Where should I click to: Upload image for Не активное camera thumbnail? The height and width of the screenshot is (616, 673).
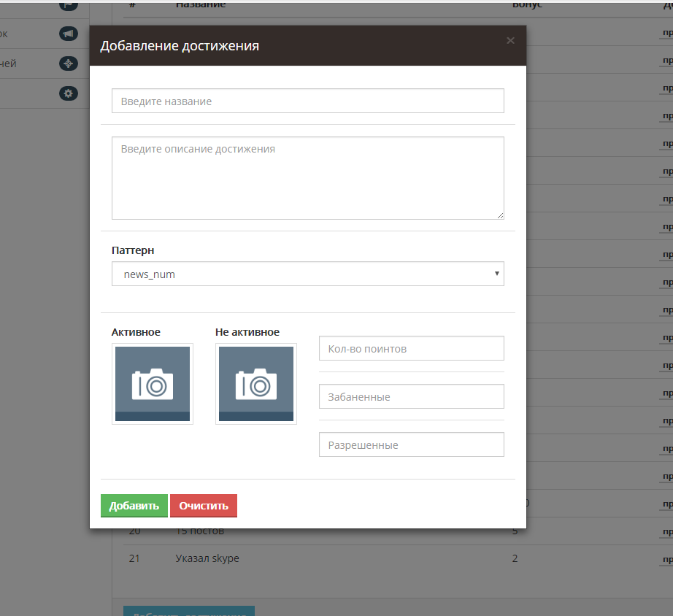(256, 384)
